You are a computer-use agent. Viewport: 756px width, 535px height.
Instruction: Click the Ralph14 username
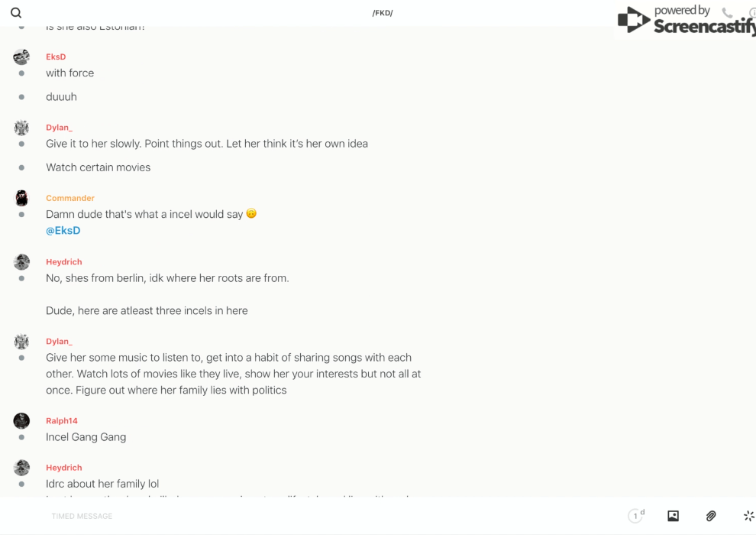[x=62, y=421]
